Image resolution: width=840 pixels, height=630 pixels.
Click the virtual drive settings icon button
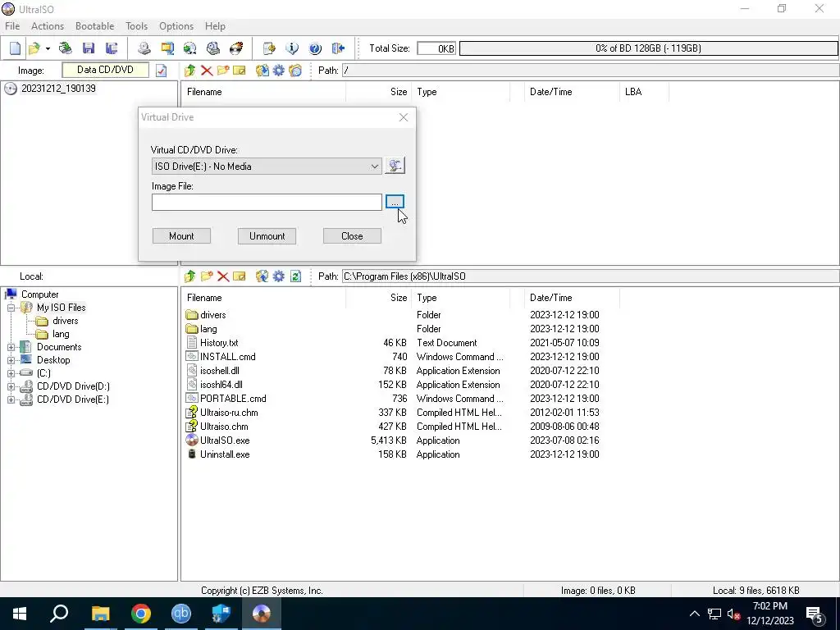(395, 166)
